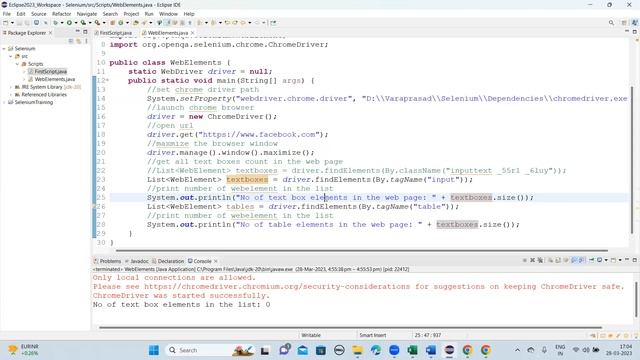Click the Console horizontal scrollbar
Image resolution: width=640 pixels, height=360 pixels.
click(x=350, y=327)
